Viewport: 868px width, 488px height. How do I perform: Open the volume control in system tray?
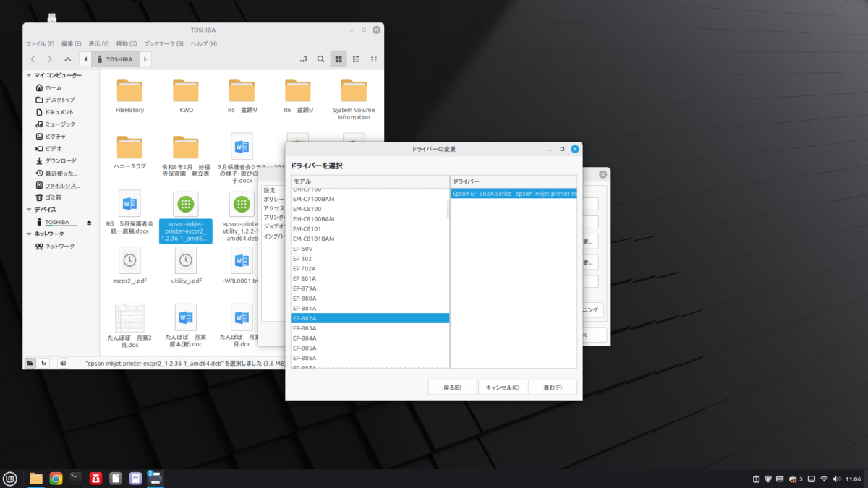(x=836, y=479)
